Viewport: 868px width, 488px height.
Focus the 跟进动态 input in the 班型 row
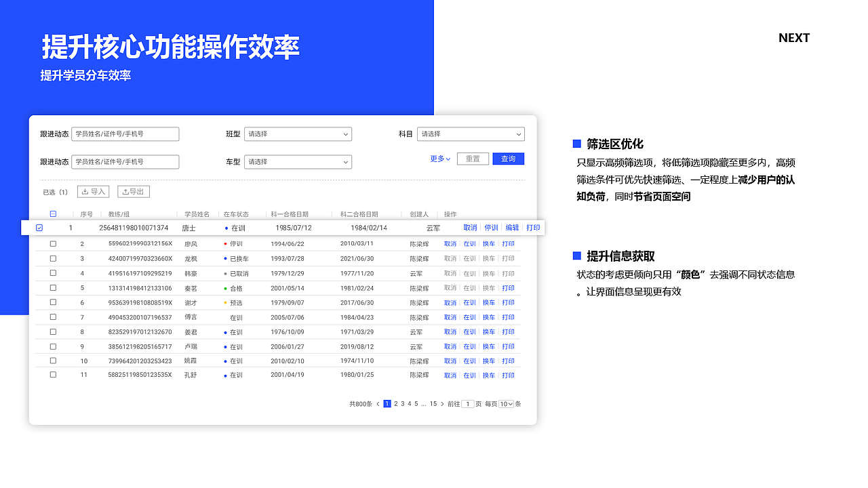(x=125, y=134)
